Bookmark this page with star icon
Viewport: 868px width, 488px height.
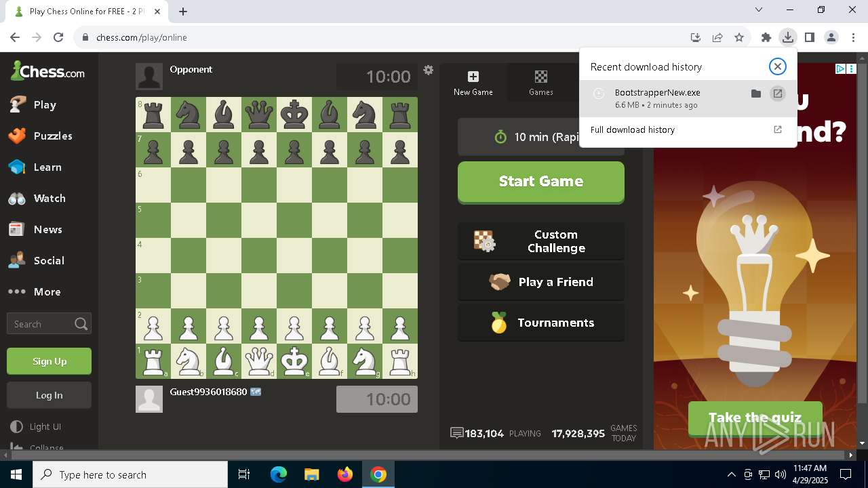pyautogui.click(x=739, y=37)
